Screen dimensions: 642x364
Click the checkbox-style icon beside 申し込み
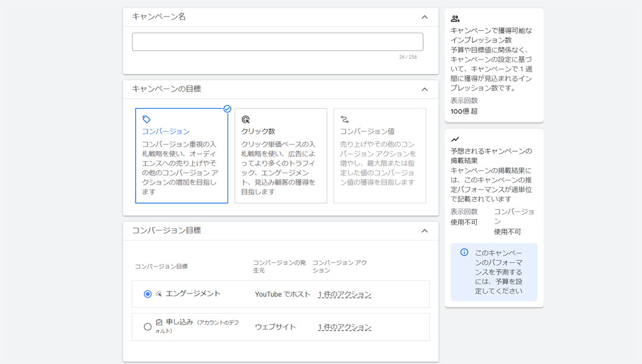click(x=159, y=322)
